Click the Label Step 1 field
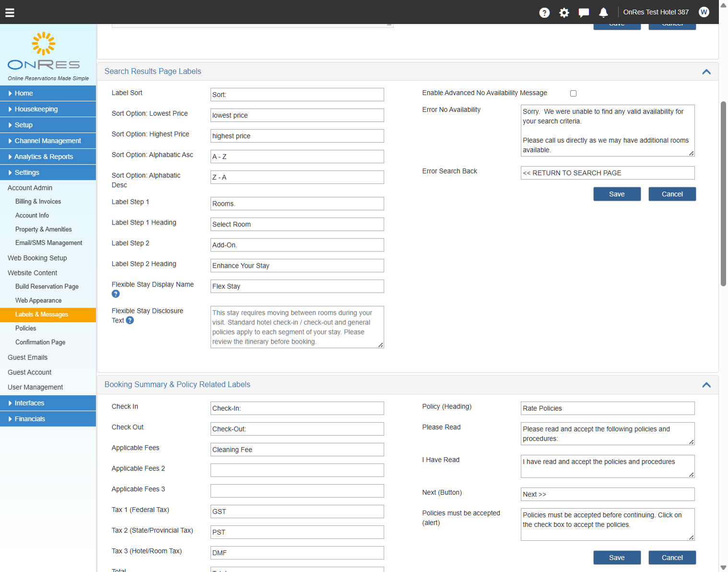The height and width of the screenshot is (572, 728). coord(297,203)
